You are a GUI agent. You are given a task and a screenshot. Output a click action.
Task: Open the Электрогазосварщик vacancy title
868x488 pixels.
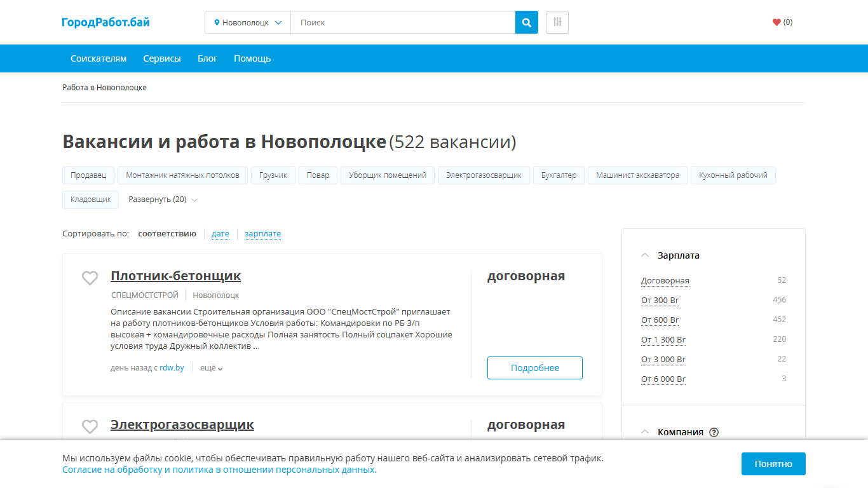pyautogui.click(x=182, y=424)
